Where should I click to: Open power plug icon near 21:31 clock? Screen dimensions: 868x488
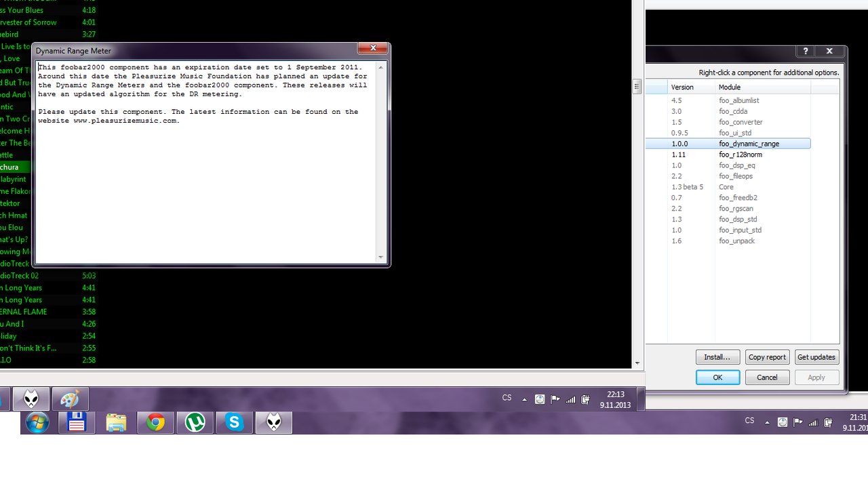pyautogui.click(x=828, y=422)
